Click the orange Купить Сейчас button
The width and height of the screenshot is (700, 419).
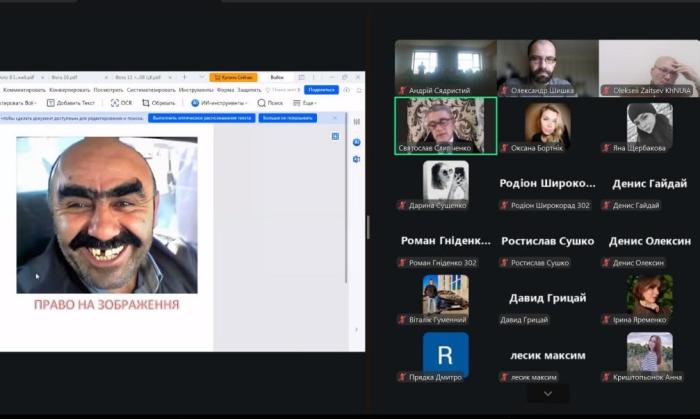point(233,77)
